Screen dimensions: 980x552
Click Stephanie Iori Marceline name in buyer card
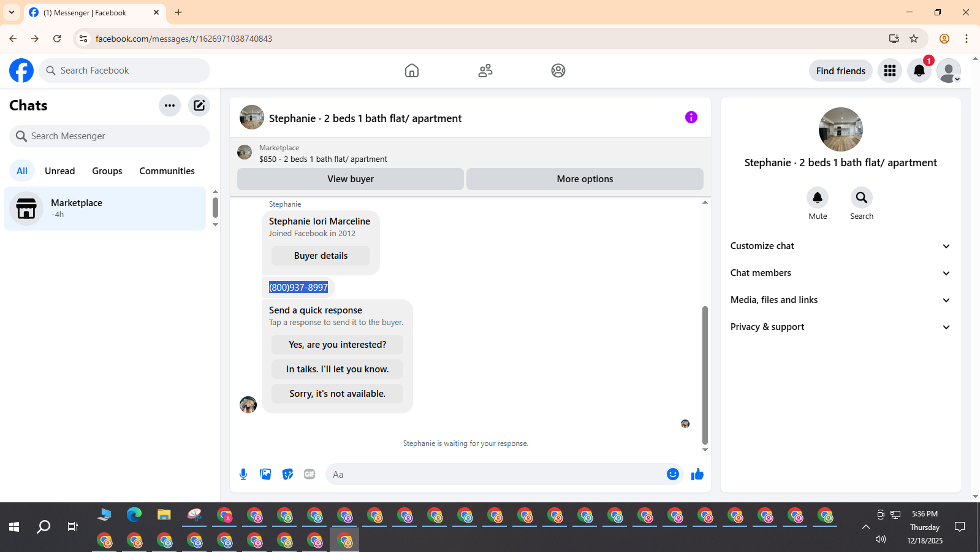pyautogui.click(x=319, y=221)
